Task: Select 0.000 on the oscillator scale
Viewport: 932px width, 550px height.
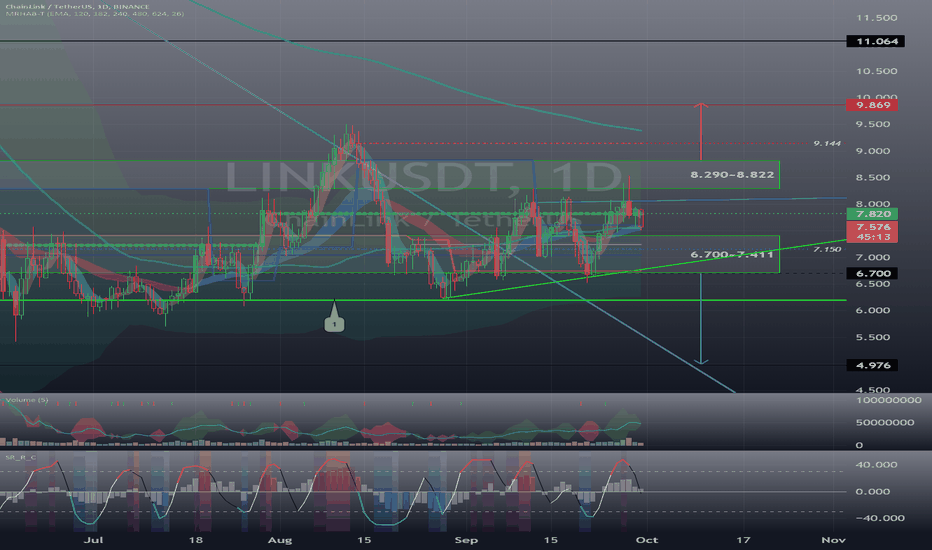Action: 873,491
